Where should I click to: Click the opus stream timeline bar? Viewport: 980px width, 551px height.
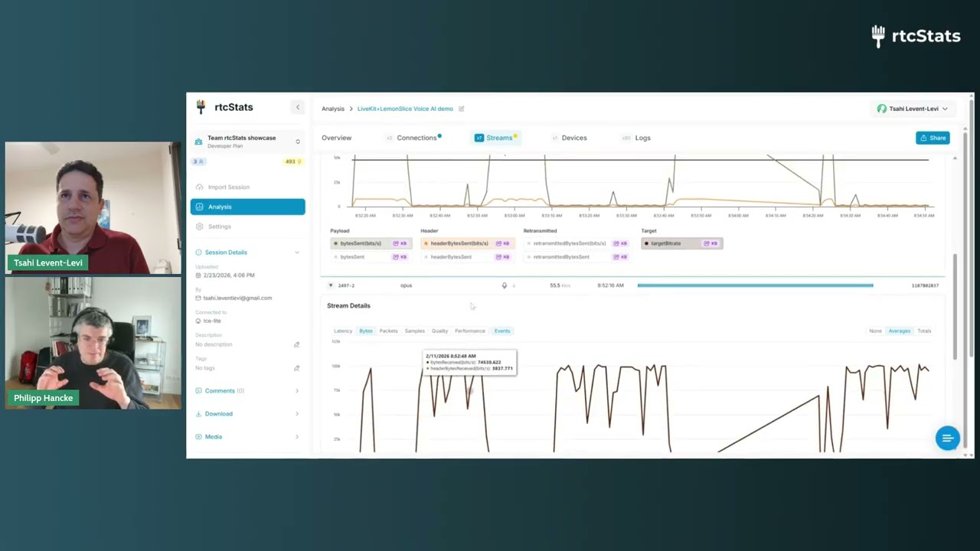(x=755, y=285)
